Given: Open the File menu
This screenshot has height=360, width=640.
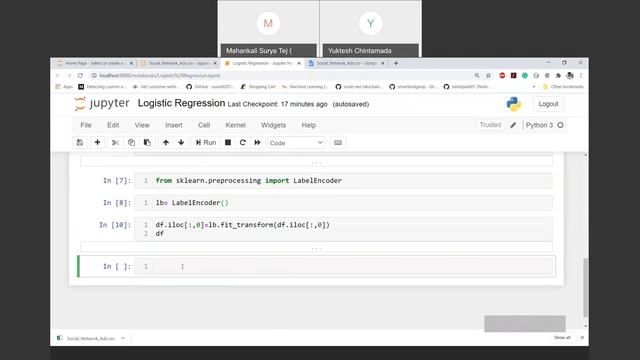Looking at the screenshot, I should pos(86,125).
